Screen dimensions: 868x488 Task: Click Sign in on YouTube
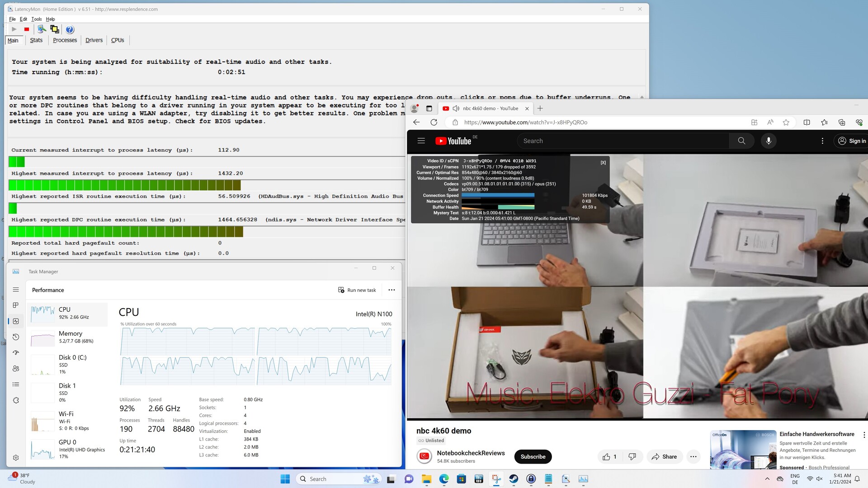pos(852,141)
